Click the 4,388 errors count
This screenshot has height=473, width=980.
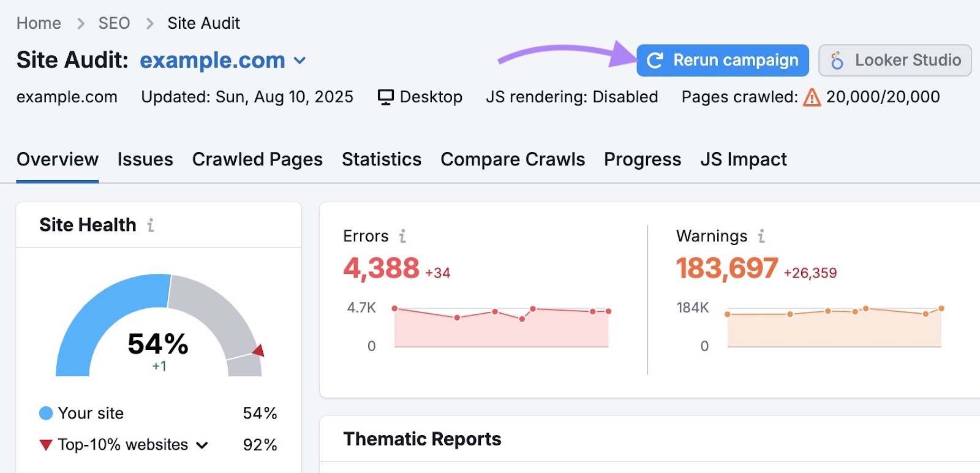pyautogui.click(x=381, y=268)
